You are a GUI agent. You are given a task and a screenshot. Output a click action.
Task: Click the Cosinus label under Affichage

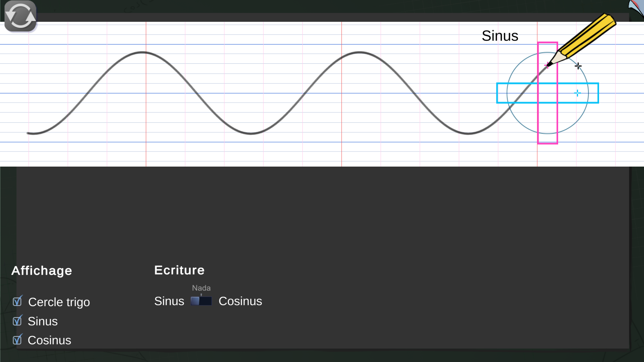(x=49, y=340)
